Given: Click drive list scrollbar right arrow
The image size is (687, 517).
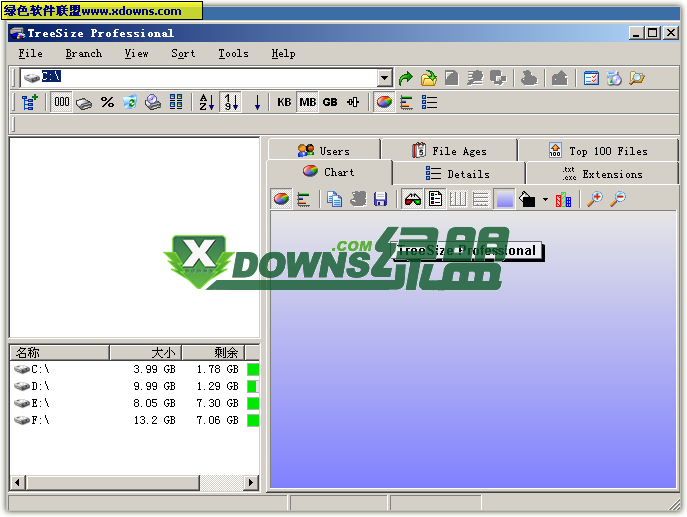Looking at the screenshot, I should pyautogui.click(x=251, y=483).
